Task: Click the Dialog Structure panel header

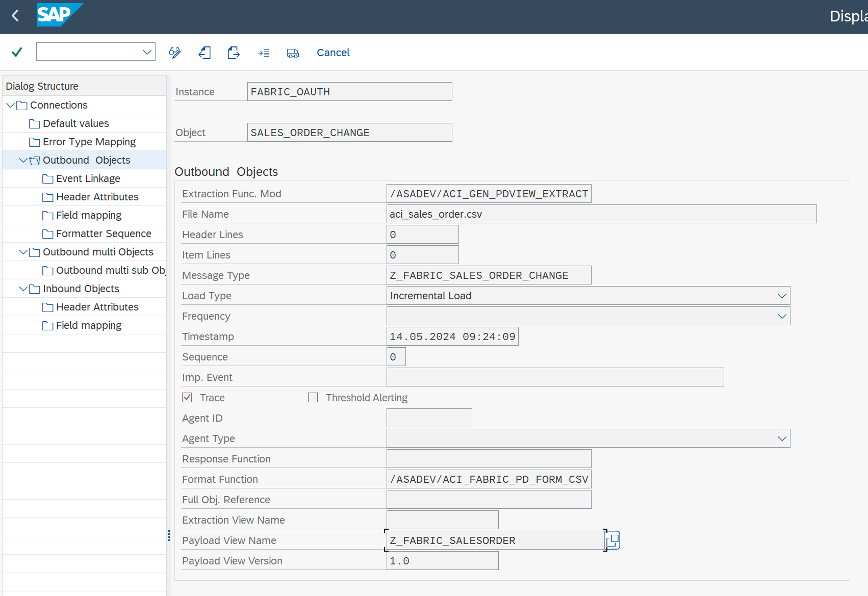Action: tap(85, 86)
